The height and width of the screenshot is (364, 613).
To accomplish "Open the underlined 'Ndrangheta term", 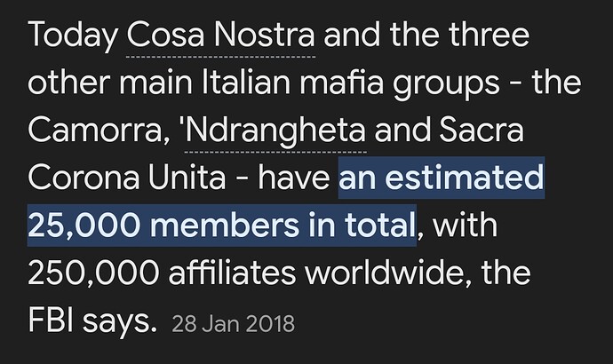I will click(x=275, y=131).
